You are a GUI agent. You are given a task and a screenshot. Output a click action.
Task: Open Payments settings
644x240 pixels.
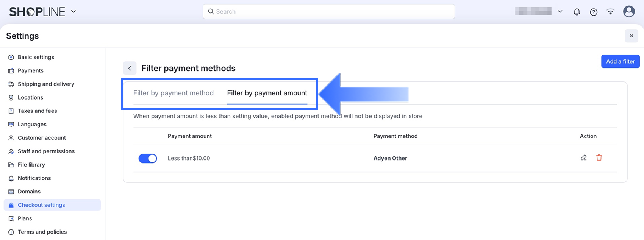(30, 70)
